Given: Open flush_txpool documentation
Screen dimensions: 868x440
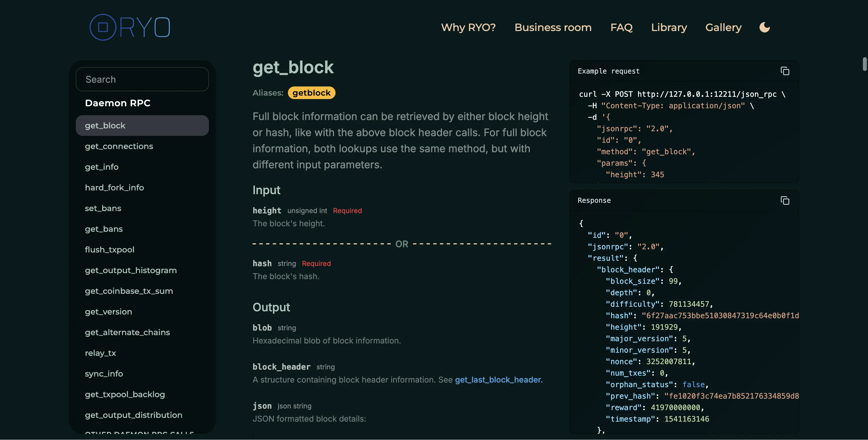Looking at the screenshot, I should (109, 250).
